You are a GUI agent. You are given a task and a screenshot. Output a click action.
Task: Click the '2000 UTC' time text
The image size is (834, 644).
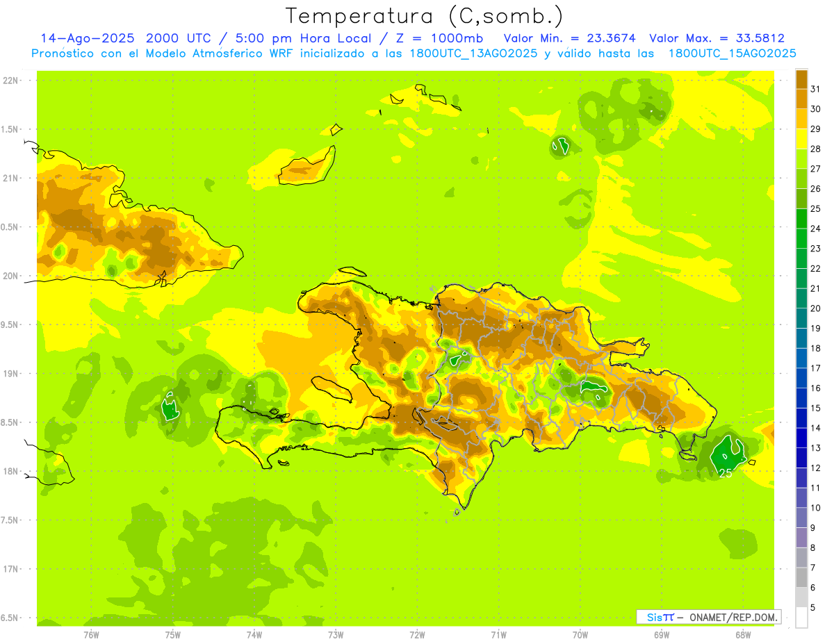(180, 38)
